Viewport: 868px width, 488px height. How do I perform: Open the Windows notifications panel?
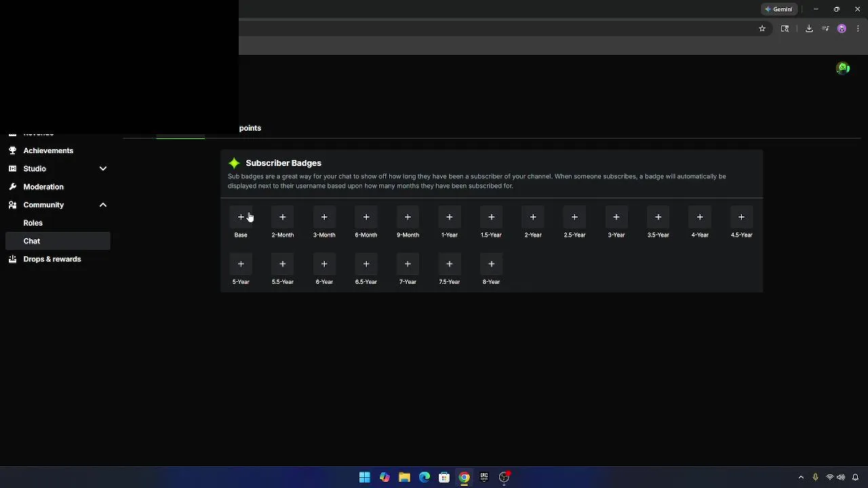[855, 477]
